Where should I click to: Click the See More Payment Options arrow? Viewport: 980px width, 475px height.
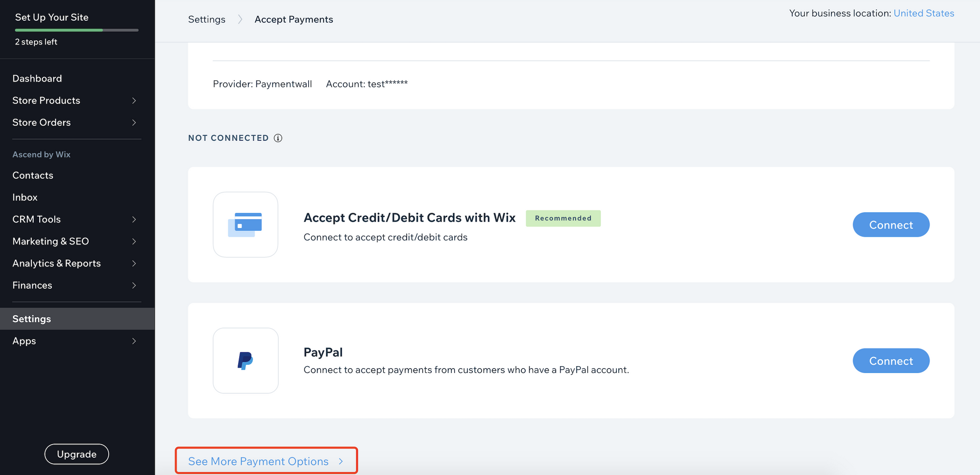[341, 461]
